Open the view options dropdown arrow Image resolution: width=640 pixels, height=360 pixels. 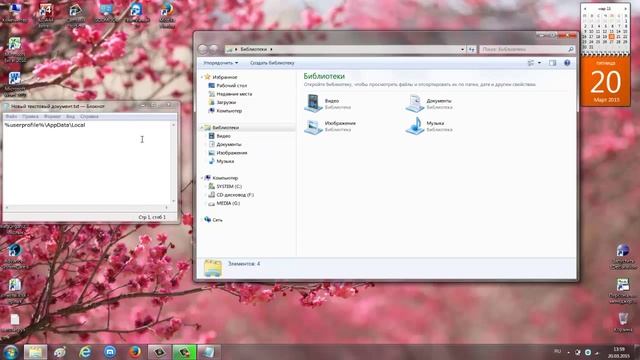click(539, 63)
